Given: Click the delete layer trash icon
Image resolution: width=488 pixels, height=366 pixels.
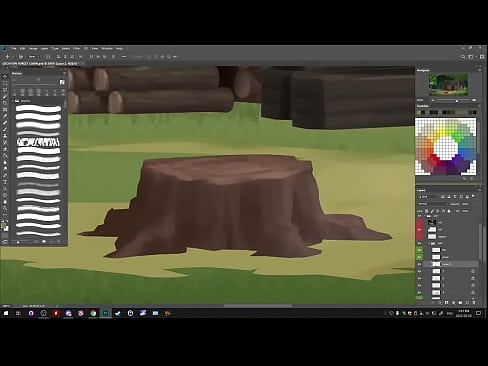Looking at the screenshot, I should click(x=474, y=302).
